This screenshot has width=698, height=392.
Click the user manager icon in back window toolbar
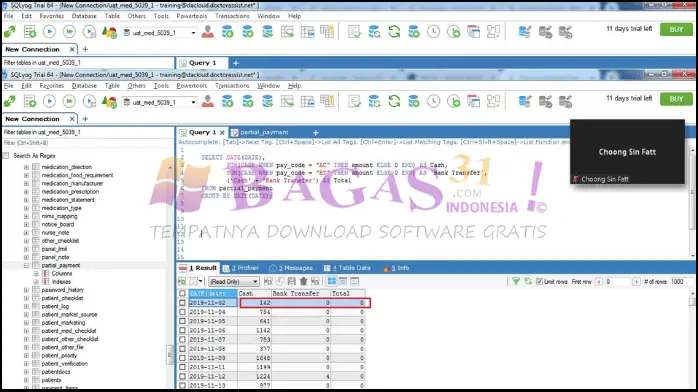click(x=207, y=32)
